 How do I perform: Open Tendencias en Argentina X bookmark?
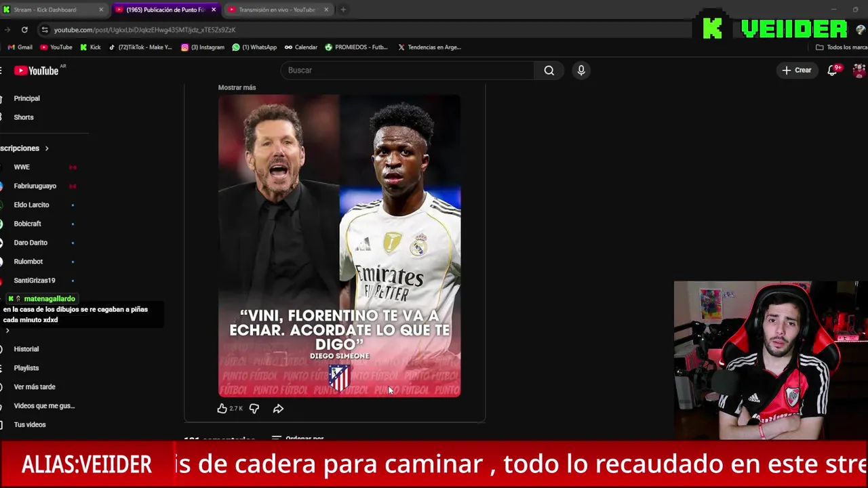pos(429,47)
